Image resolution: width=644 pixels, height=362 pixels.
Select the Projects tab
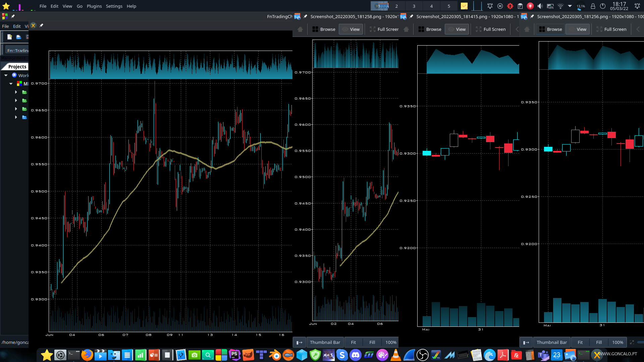pyautogui.click(x=17, y=67)
